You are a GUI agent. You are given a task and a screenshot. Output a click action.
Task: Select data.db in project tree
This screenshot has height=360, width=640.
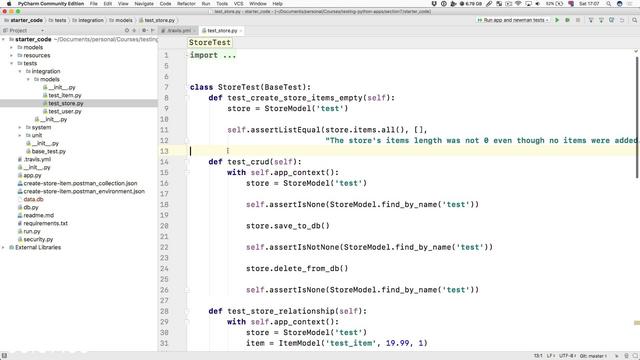click(33, 200)
